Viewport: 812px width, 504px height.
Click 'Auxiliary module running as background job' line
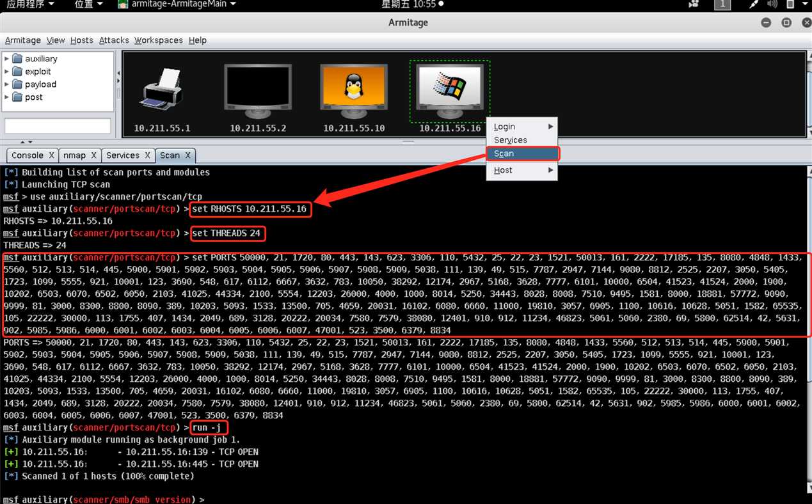click(122, 440)
